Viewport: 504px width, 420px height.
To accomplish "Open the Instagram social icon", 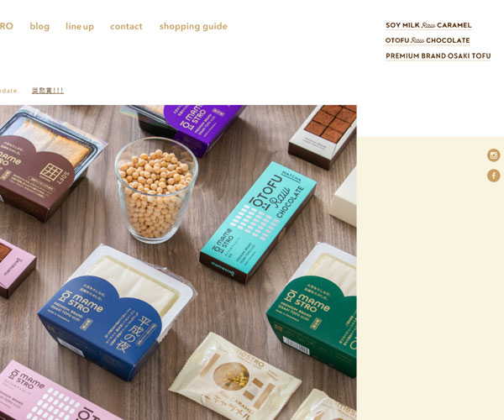I will tap(494, 155).
